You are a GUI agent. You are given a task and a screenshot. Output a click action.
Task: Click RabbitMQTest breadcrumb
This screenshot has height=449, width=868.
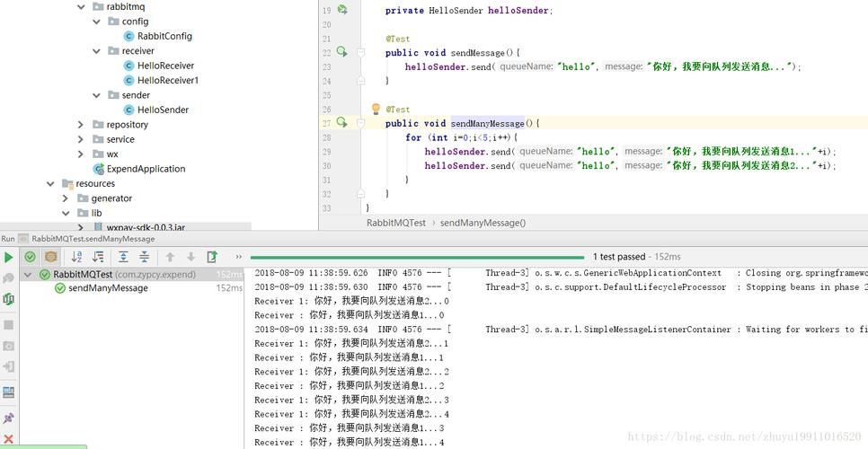(x=396, y=223)
